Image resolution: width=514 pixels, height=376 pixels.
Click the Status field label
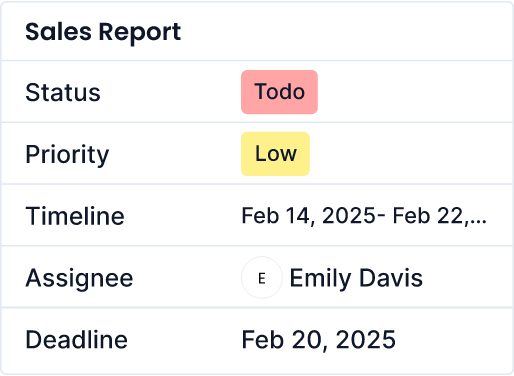click(x=63, y=92)
